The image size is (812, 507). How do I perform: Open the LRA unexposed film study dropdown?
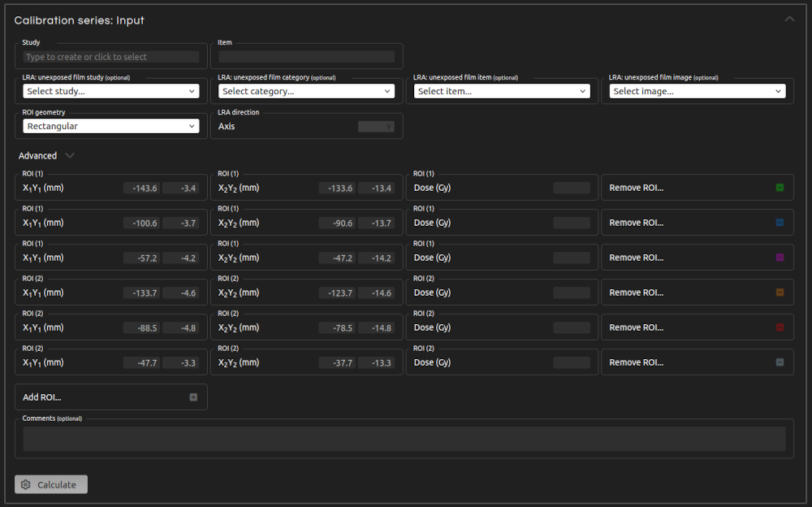[110, 91]
